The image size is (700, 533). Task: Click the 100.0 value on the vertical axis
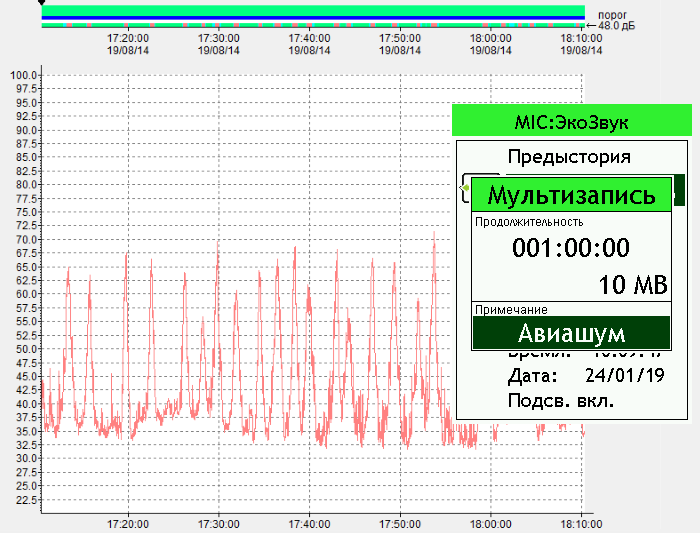click(x=23, y=75)
